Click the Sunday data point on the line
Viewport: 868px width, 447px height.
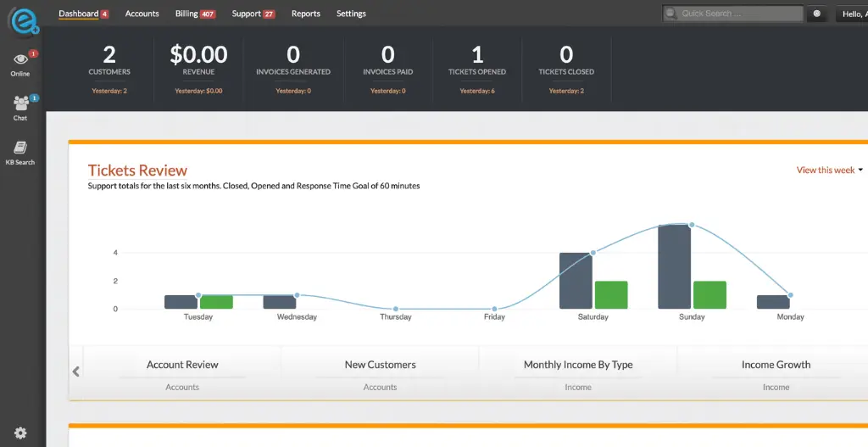click(x=692, y=225)
